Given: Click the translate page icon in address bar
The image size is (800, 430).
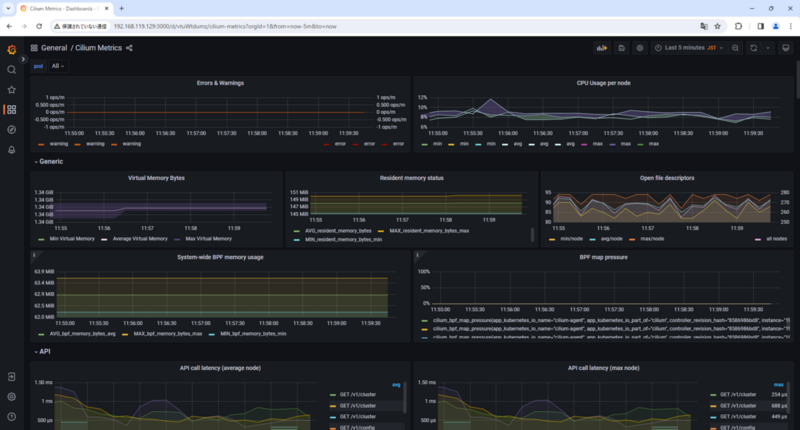Looking at the screenshot, I should click(x=704, y=26).
